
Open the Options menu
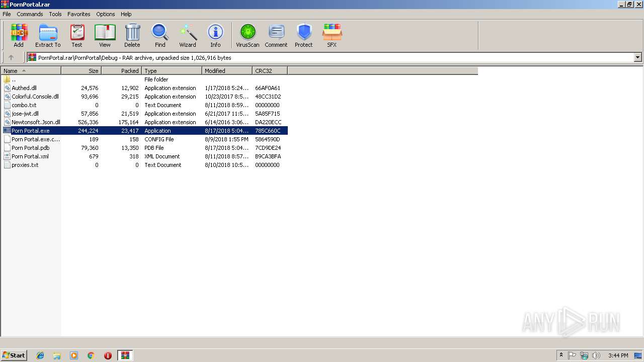coord(106,14)
